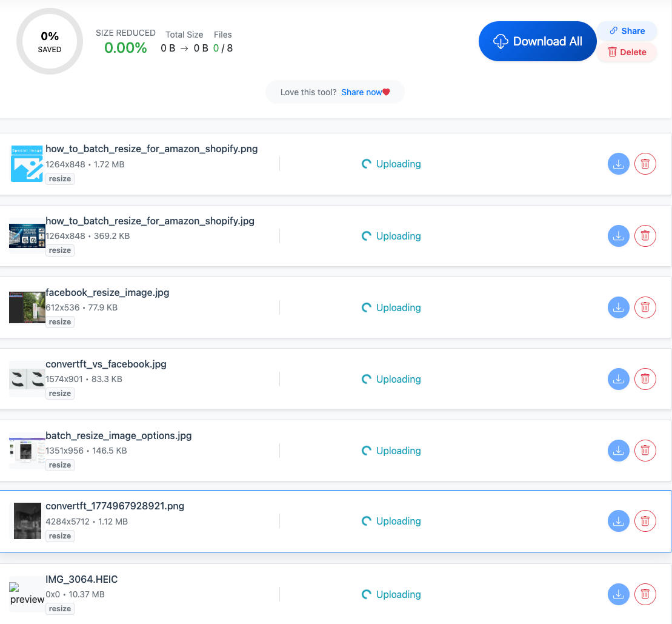Delete IMG_3064.HEIC file
Image resolution: width=672 pixels, height=624 pixels.
[645, 594]
